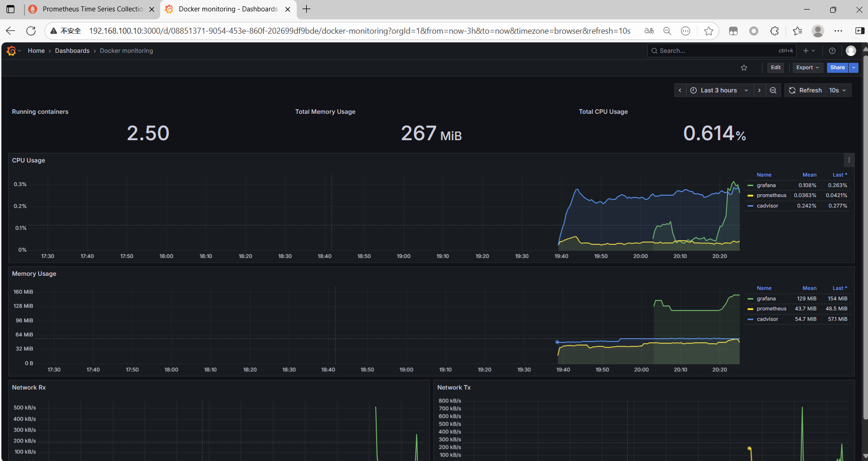
Task: Sort Memory legend by Mean column
Action: (809, 288)
